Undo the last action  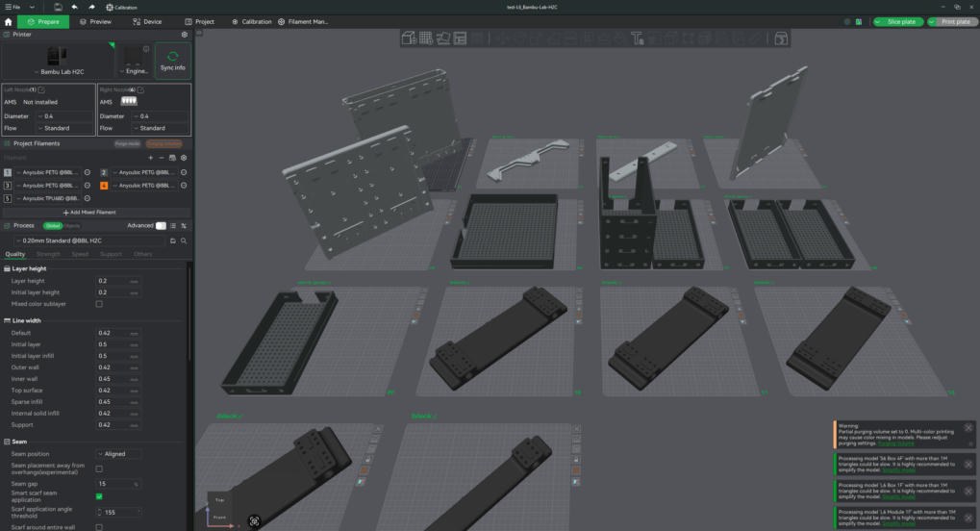[74, 7]
